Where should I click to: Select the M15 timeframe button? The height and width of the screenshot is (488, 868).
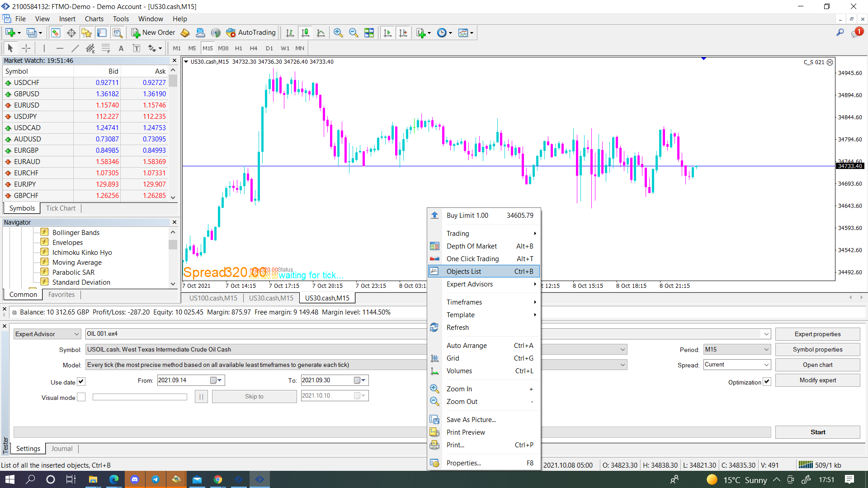208,48
